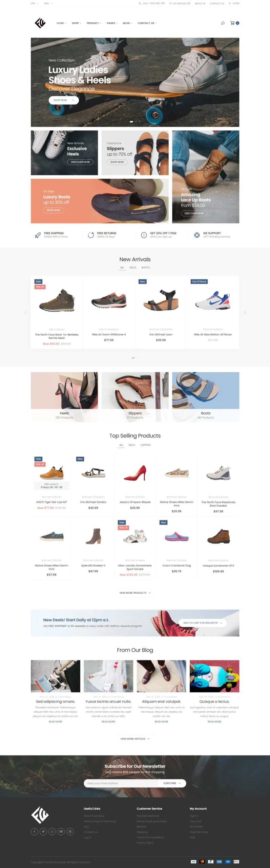Click the newsletter email address field

[x=121, y=783]
